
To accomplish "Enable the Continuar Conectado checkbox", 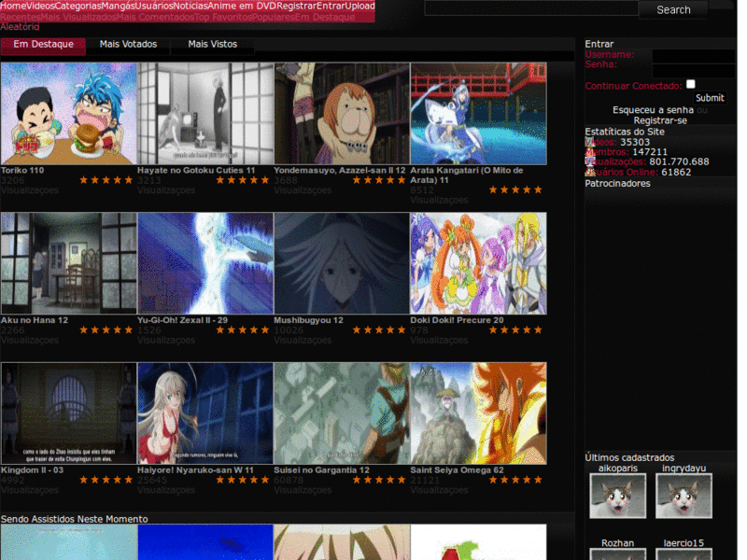I will point(690,84).
